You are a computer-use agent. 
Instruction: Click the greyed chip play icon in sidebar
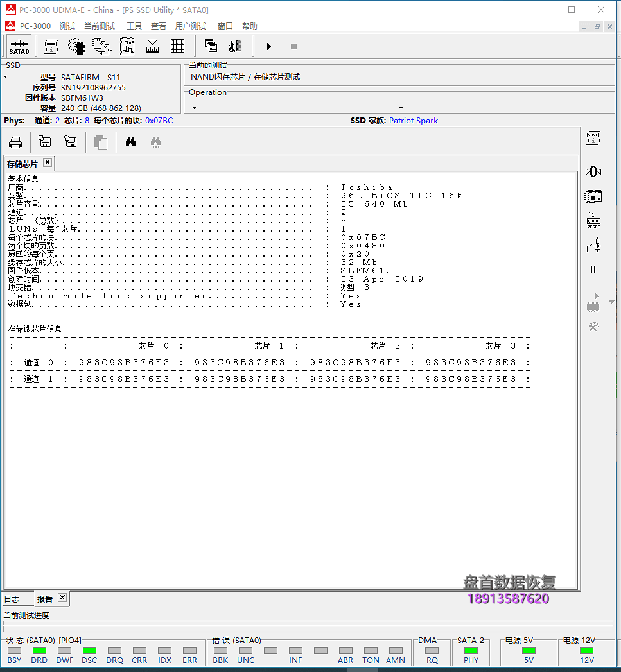point(593,302)
